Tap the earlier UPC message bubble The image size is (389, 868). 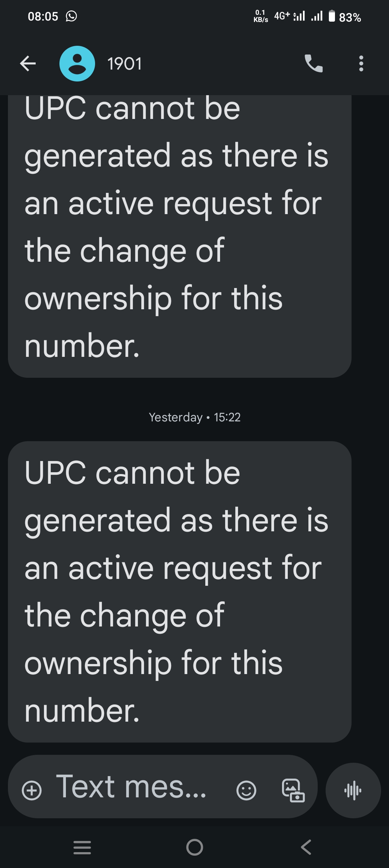pos(179,234)
